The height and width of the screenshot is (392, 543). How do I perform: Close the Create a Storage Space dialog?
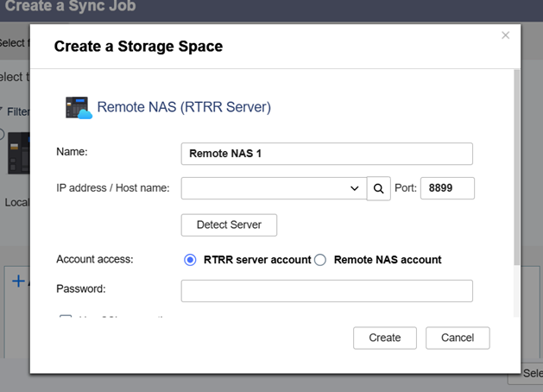[x=505, y=35]
